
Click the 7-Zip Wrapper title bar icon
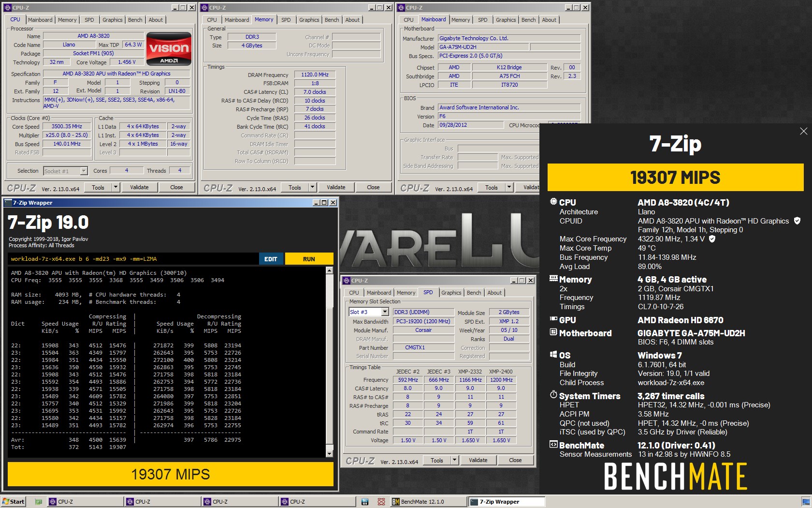click(8, 202)
